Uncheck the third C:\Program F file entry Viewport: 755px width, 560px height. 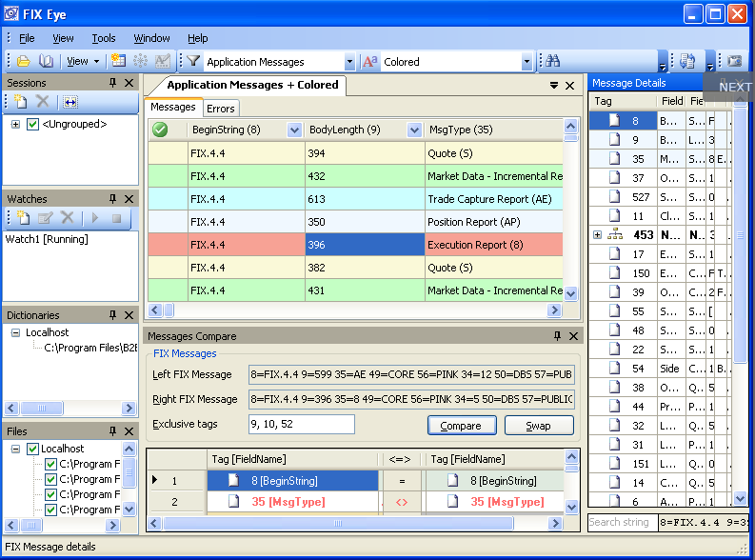[51, 494]
